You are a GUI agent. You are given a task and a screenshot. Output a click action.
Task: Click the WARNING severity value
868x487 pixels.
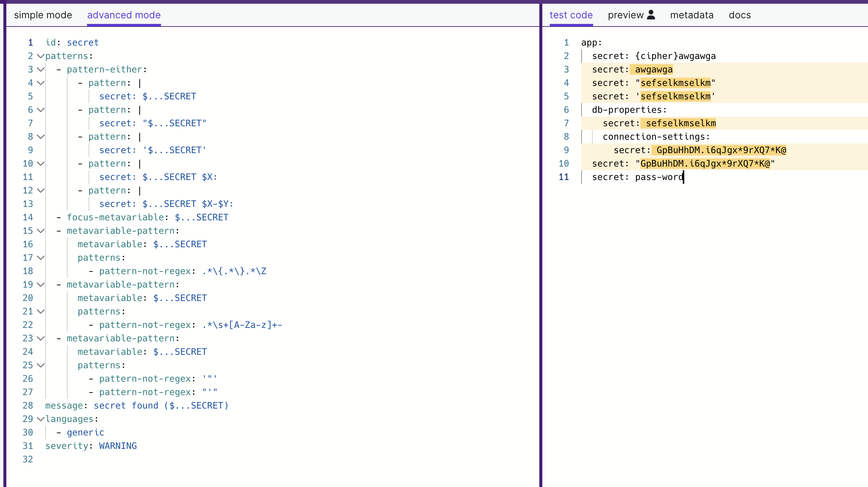pos(118,446)
